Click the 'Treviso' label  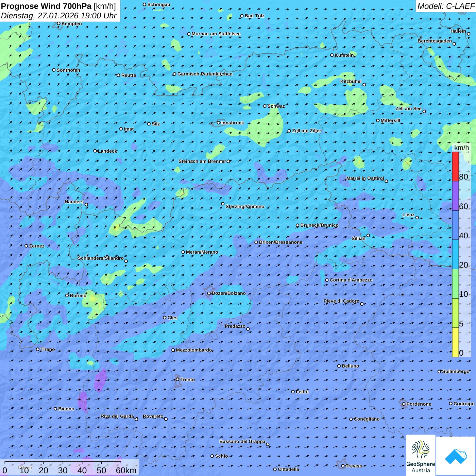coord(354,466)
